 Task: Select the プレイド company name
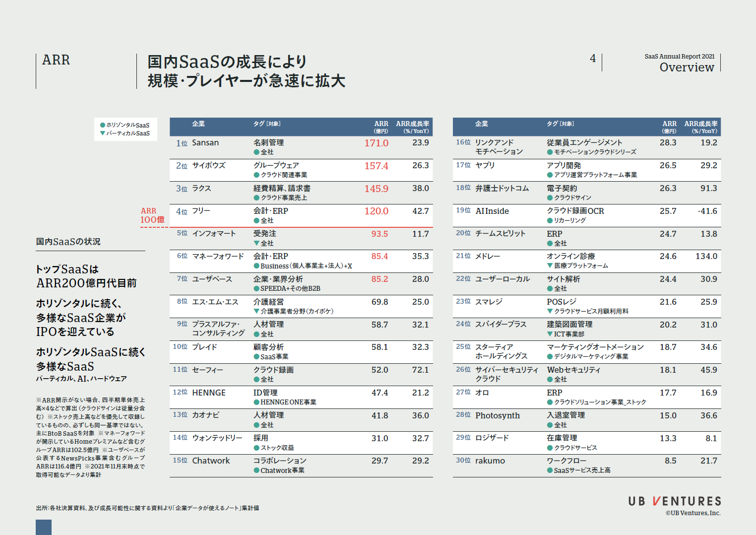(205, 347)
